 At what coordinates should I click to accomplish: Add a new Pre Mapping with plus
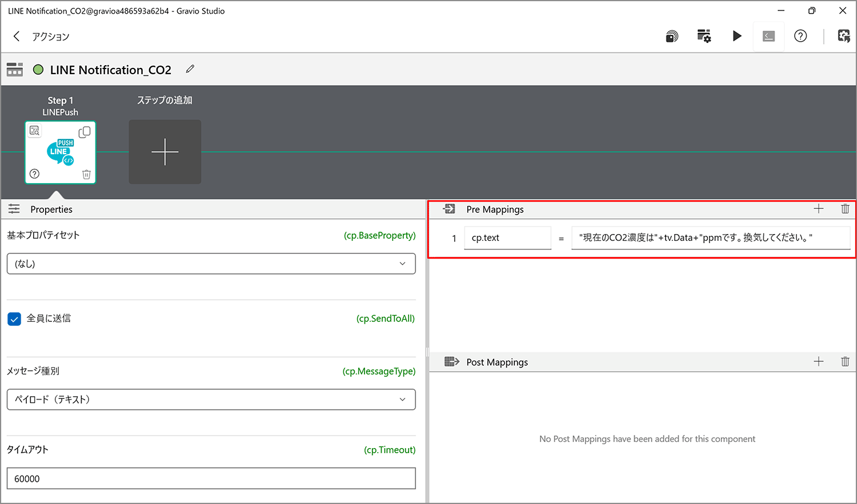[x=819, y=209]
